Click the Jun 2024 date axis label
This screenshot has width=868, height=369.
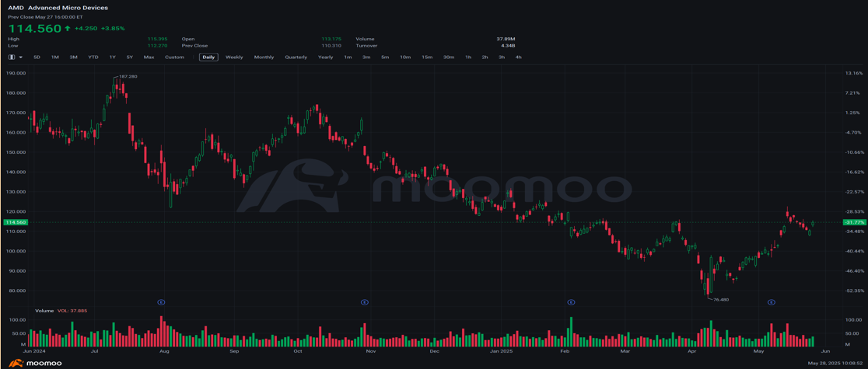tap(33, 350)
